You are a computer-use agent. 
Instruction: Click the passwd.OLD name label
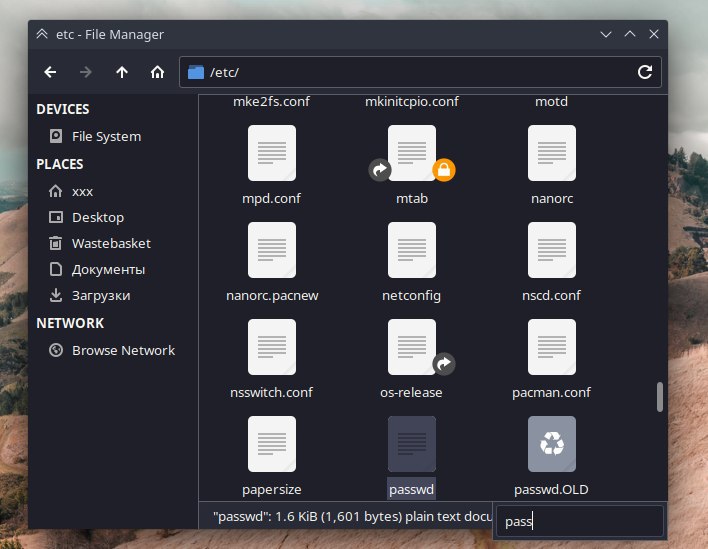[551, 489]
